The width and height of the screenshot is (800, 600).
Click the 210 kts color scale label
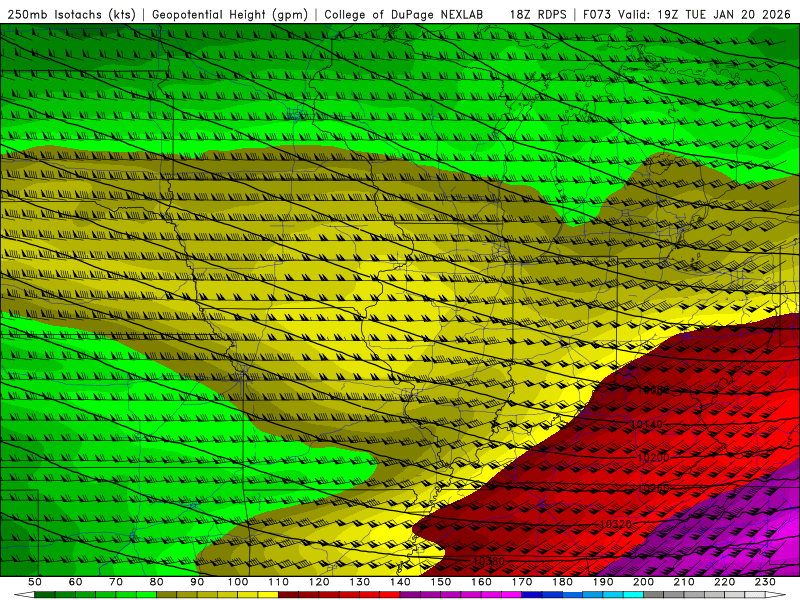(x=684, y=582)
